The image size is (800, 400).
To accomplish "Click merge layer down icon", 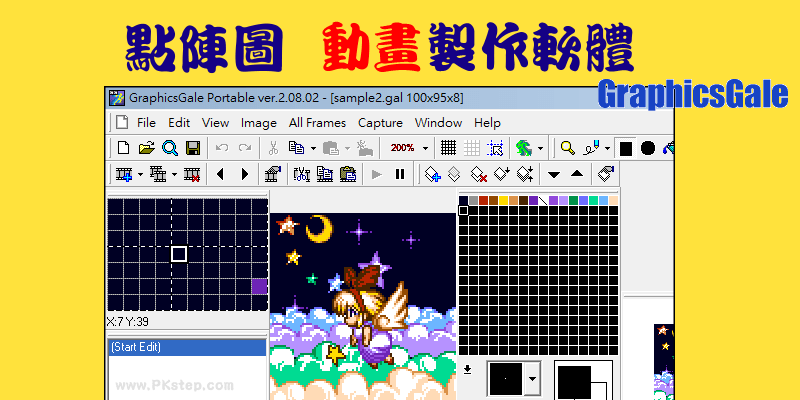I will tap(502, 174).
